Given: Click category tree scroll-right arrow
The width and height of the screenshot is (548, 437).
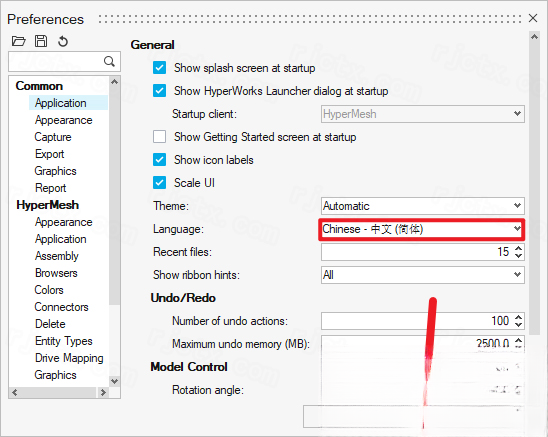Looking at the screenshot, I should tap(103, 392).
